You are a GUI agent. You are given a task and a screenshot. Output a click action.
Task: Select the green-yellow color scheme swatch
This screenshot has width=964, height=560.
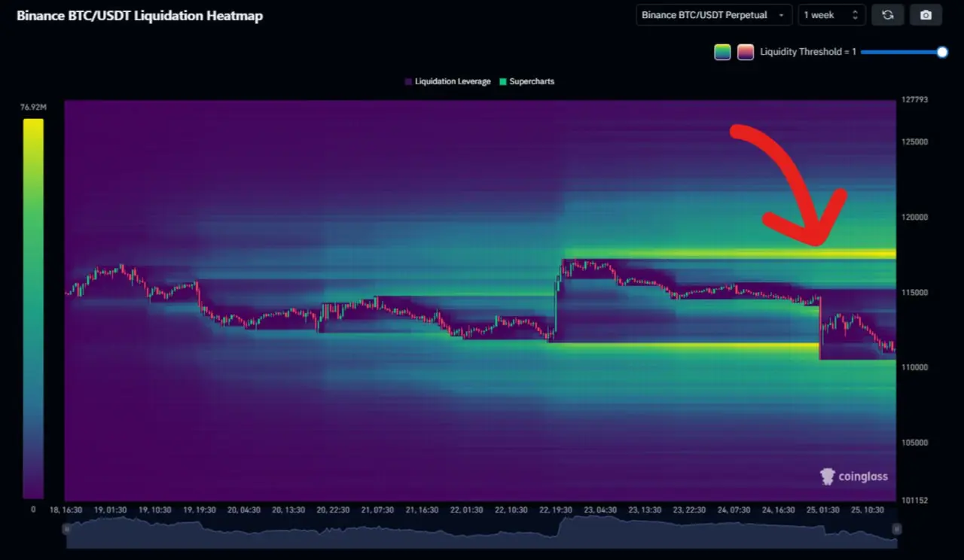722,52
